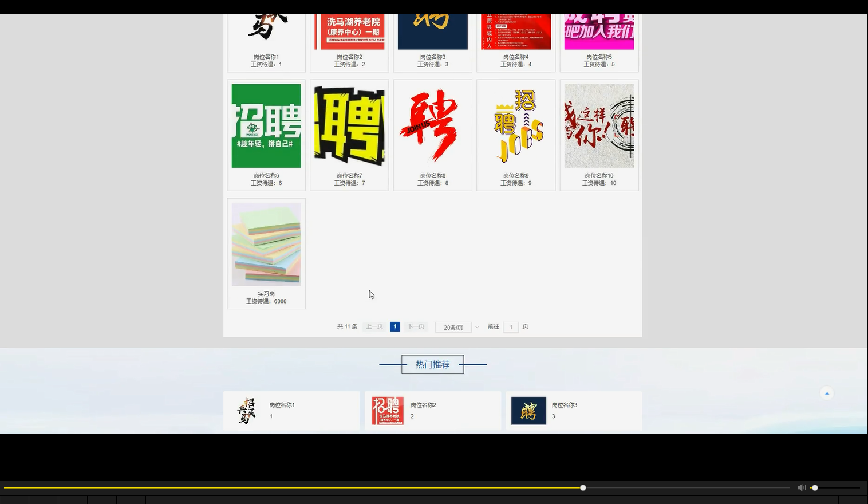Click the 实习岗 job title
This screenshot has width=868, height=504.
pos(266,294)
